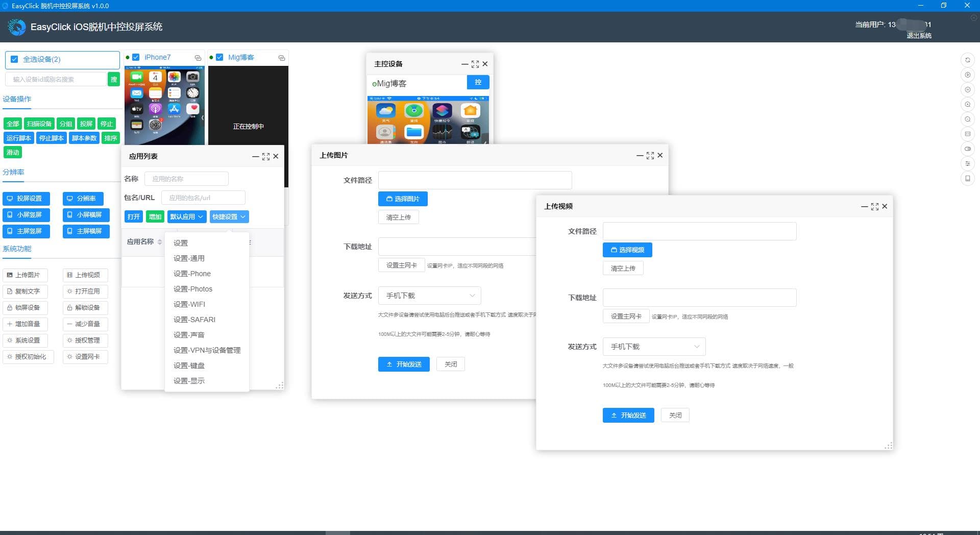Click green 扫描设备 button
Viewport: 980px width, 535px height.
pyautogui.click(x=39, y=124)
